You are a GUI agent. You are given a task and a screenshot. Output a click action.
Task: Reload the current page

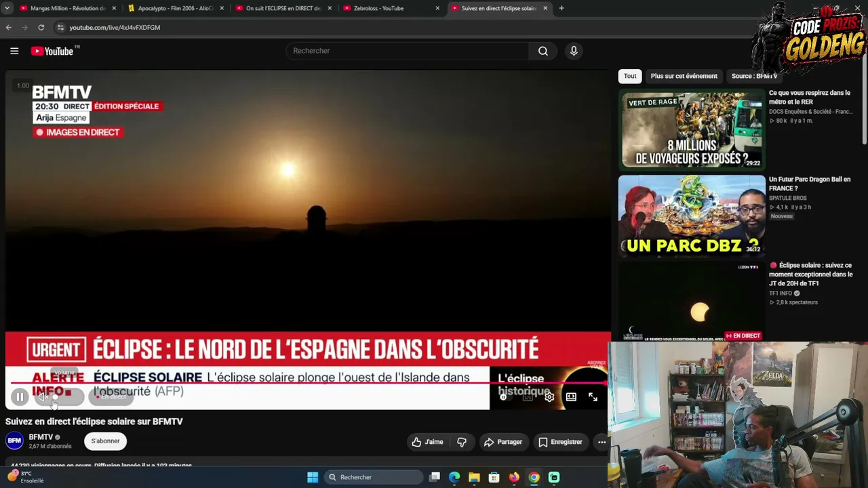tap(41, 27)
